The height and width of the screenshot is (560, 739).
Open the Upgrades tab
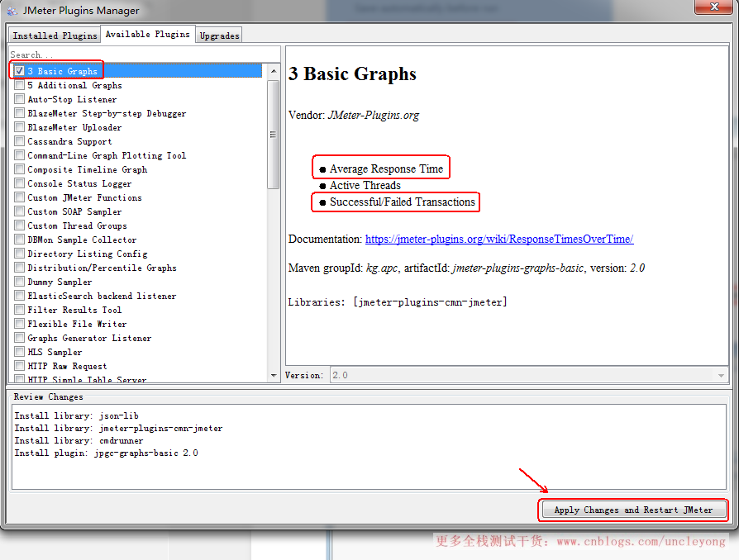tap(219, 36)
